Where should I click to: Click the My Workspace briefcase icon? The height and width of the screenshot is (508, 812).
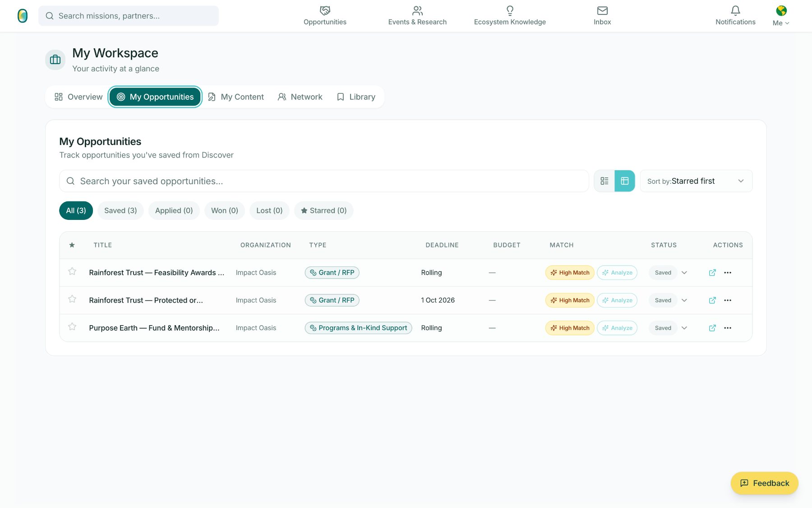[55, 60]
